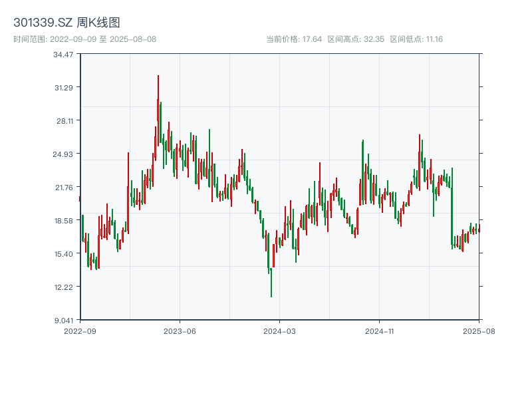The image size is (532, 399).
Task: Click the chart title 301339.SZ 周K线图
Action: [66, 23]
